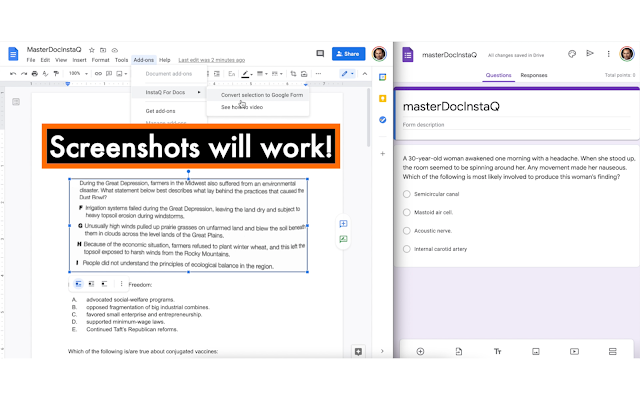The width and height of the screenshot is (640, 400).
Task: Select the Semicircular canal option
Action: tap(407, 194)
